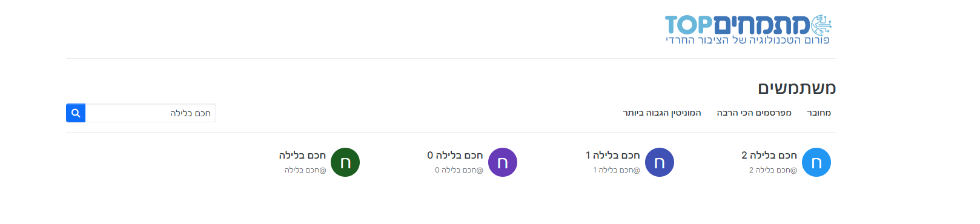This screenshot has height=224, width=980.
Task: Open the dark green avatar of חכם בלילה
Action: coord(345,162)
